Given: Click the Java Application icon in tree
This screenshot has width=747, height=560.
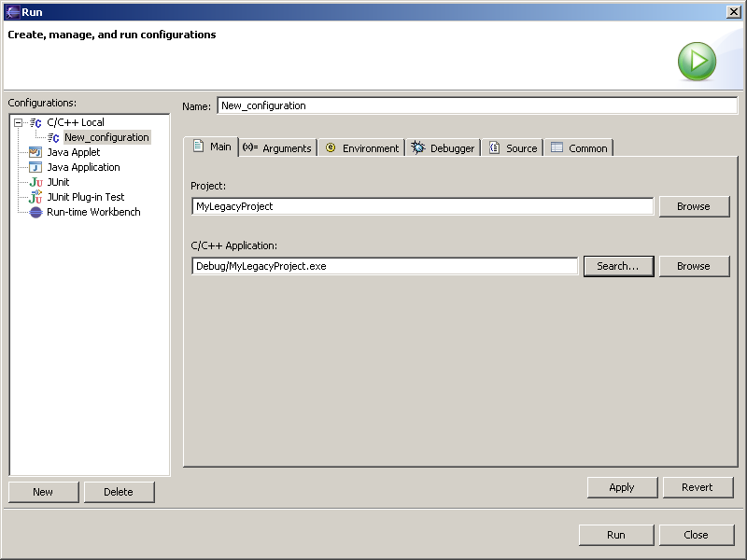Looking at the screenshot, I should click(35, 167).
